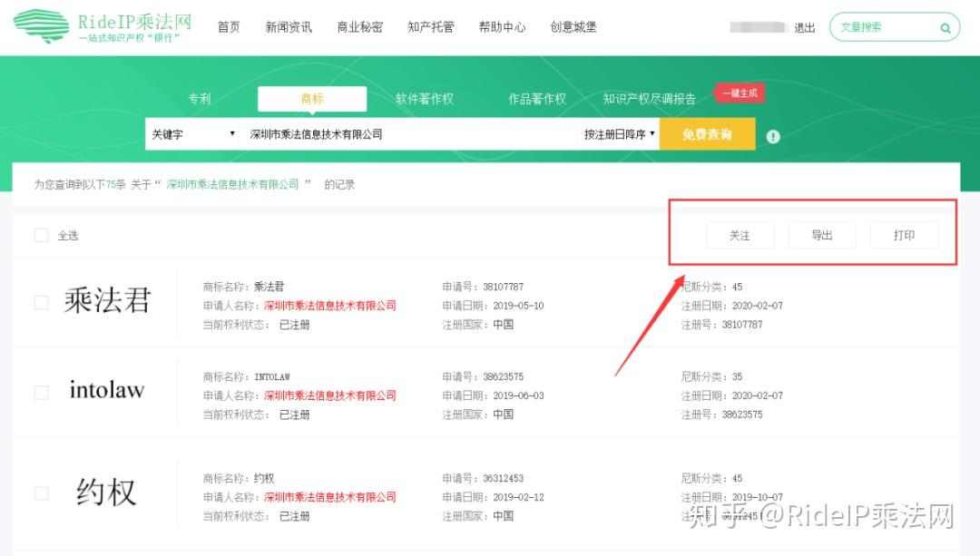Check the 乘法君 trademark row checkbox

pyautogui.click(x=41, y=301)
